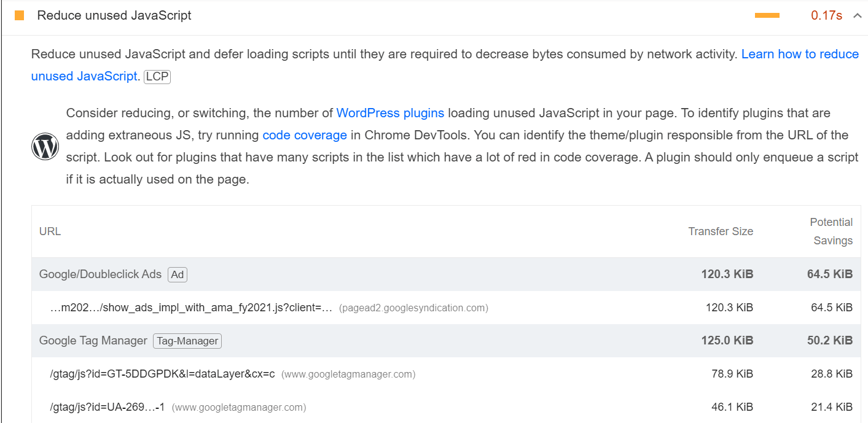
Task: Click the Transfer Size column header
Action: click(720, 231)
